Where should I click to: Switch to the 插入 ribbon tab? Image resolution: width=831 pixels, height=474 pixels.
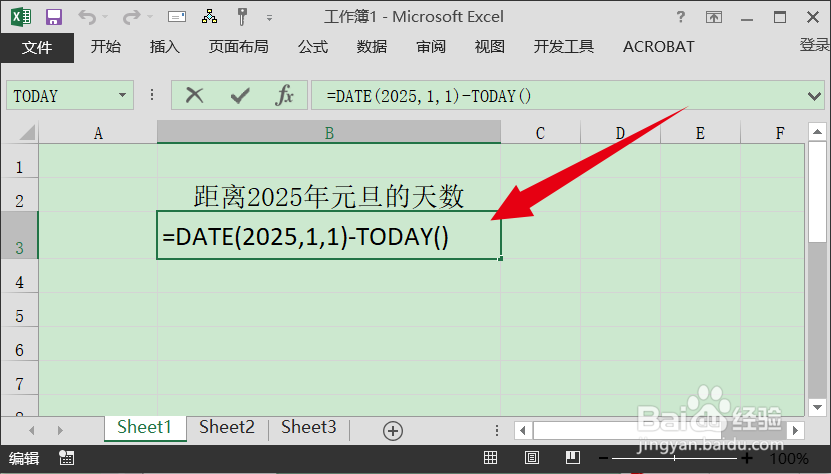(165, 47)
